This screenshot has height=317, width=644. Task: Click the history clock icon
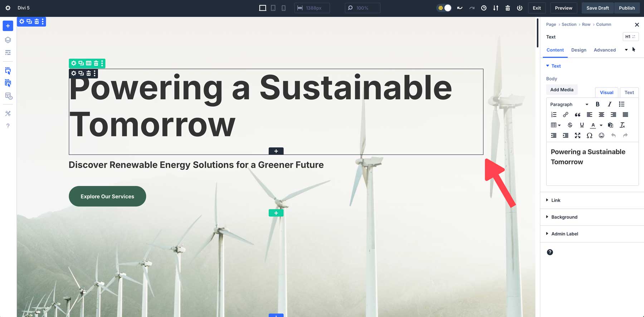tap(484, 8)
